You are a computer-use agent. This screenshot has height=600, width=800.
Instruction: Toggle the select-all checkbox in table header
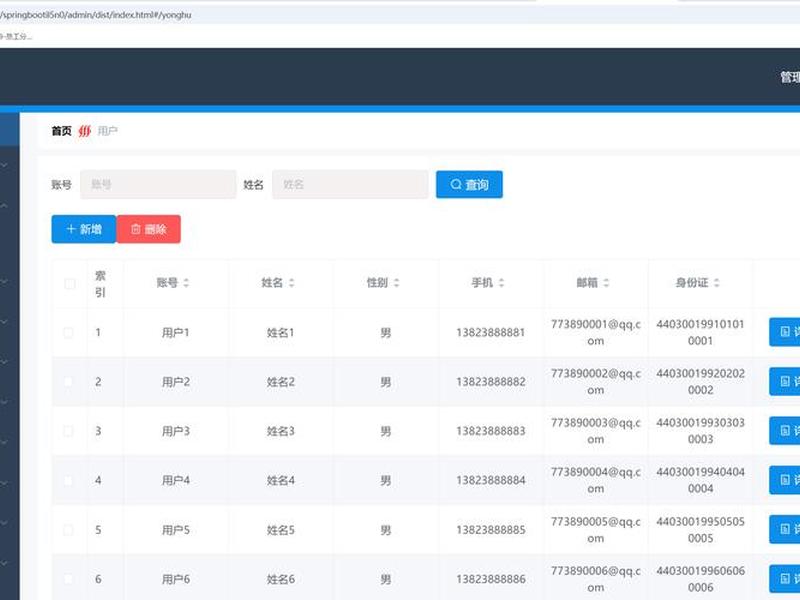coord(69,284)
